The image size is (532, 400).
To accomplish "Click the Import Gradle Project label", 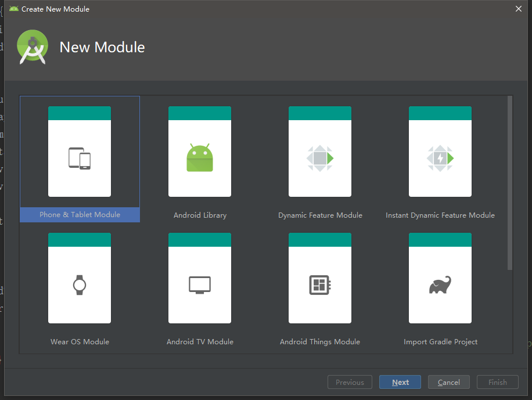I will (440, 341).
